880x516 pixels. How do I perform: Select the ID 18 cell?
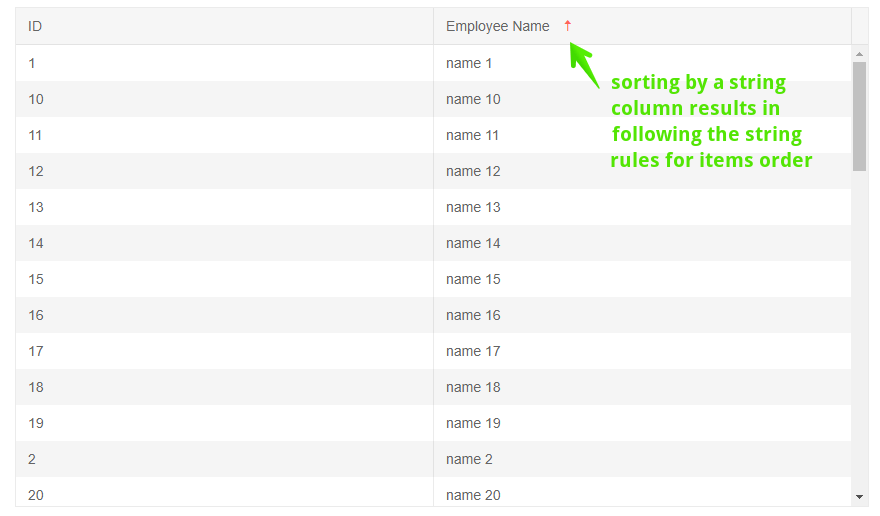pyautogui.click(x=36, y=387)
